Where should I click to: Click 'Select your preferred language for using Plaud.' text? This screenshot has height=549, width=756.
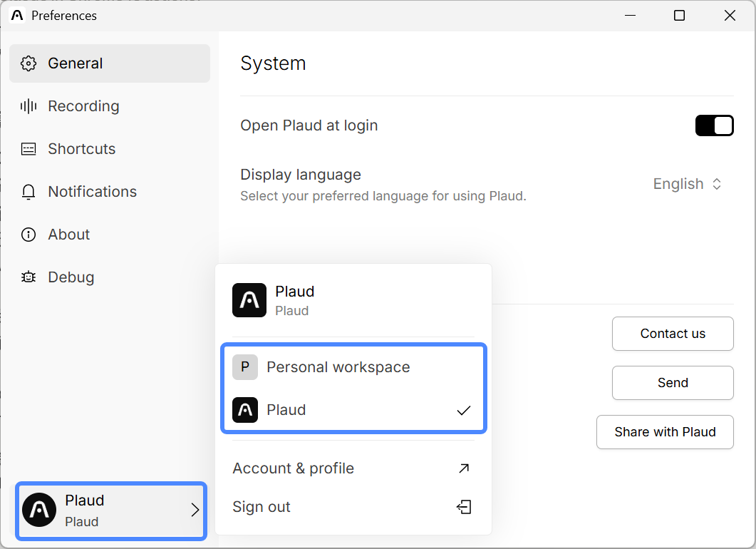click(383, 196)
